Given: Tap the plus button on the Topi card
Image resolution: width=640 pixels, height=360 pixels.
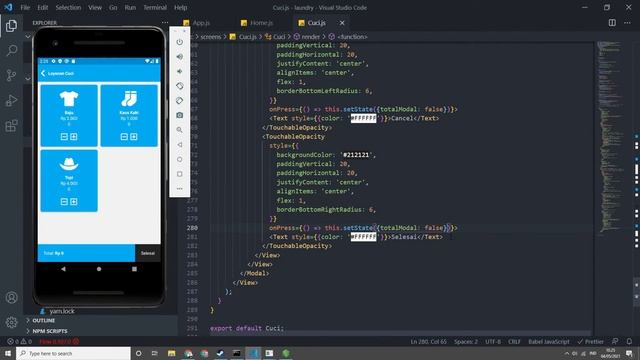Looking at the screenshot, I should click(x=74, y=202).
